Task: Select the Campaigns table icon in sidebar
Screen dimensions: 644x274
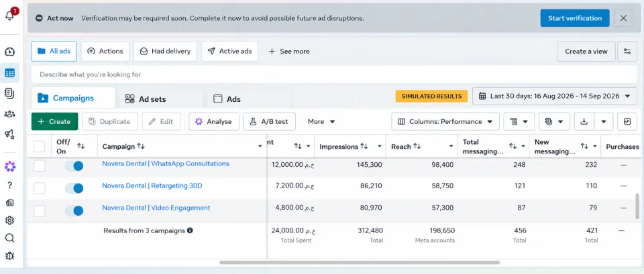Action: pyautogui.click(x=10, y=74)
